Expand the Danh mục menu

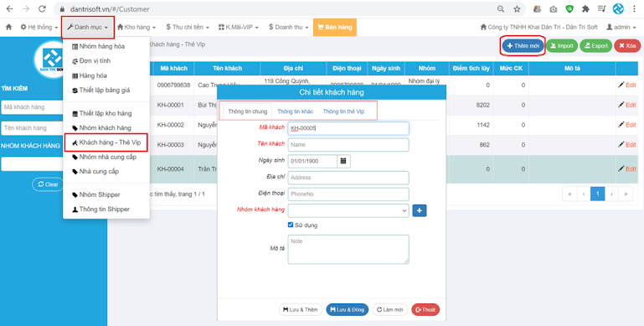click(x=87, y=27)
